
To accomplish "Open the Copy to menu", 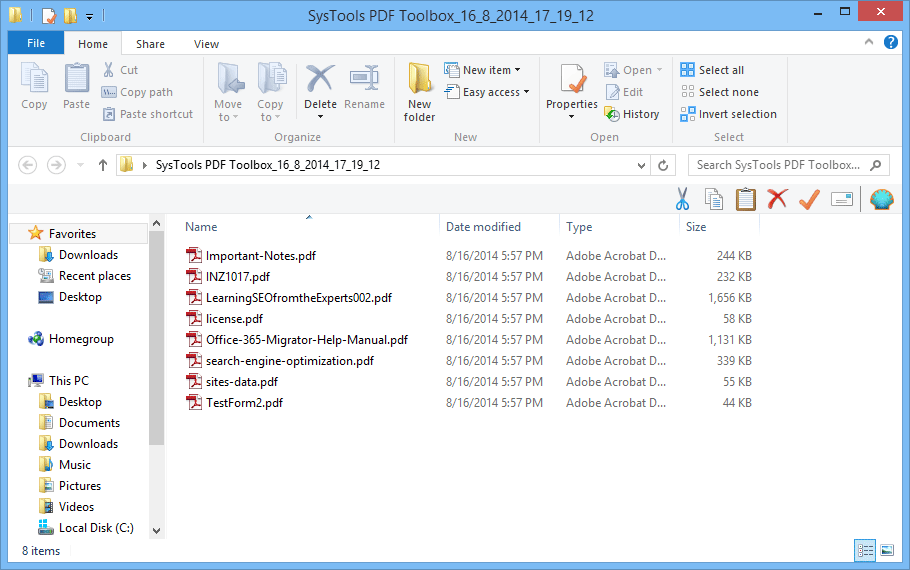I will [270, 92].
